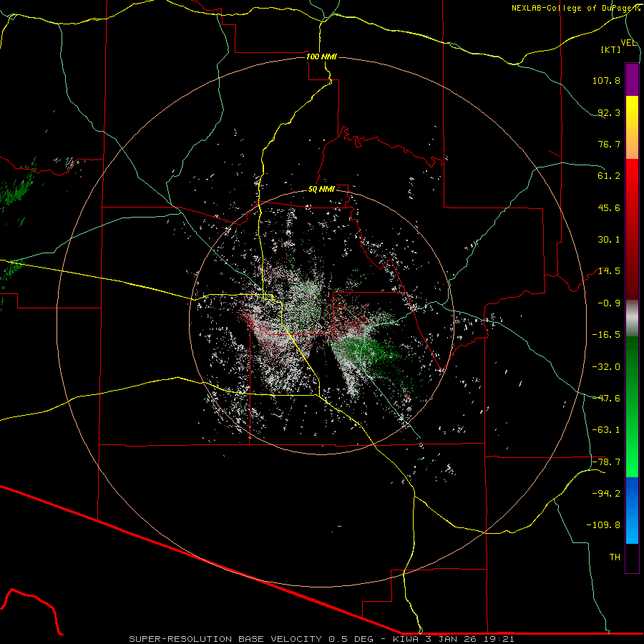The height and width of the screenshot is (644, 644).
Task: Click the NEXLAB-College of DuPage credit text
Action: point(575,8)
